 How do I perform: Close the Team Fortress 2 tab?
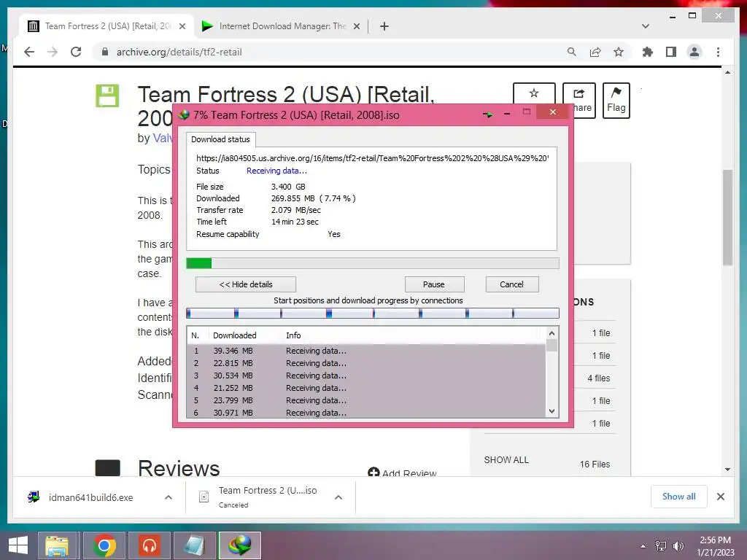(x=182, y=26)
